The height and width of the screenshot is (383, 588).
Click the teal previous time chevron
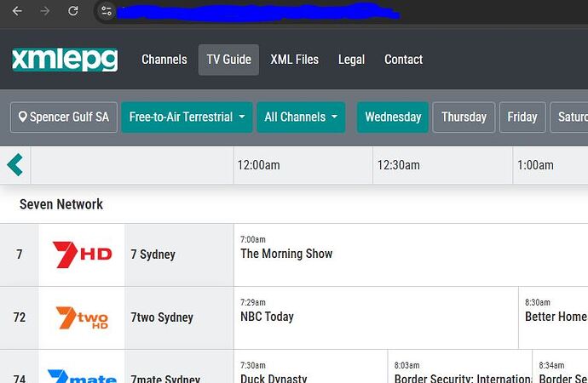15,165
